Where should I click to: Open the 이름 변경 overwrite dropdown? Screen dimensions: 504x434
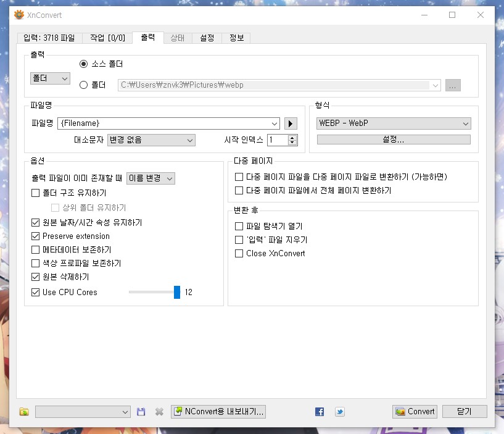(151, 178)
